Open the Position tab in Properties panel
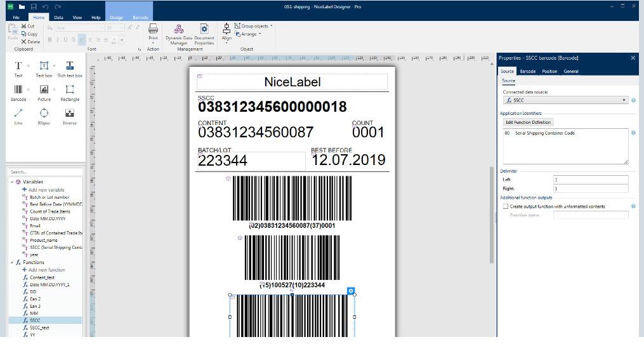Viewport: 644px width, 351px height. [549, 72]
